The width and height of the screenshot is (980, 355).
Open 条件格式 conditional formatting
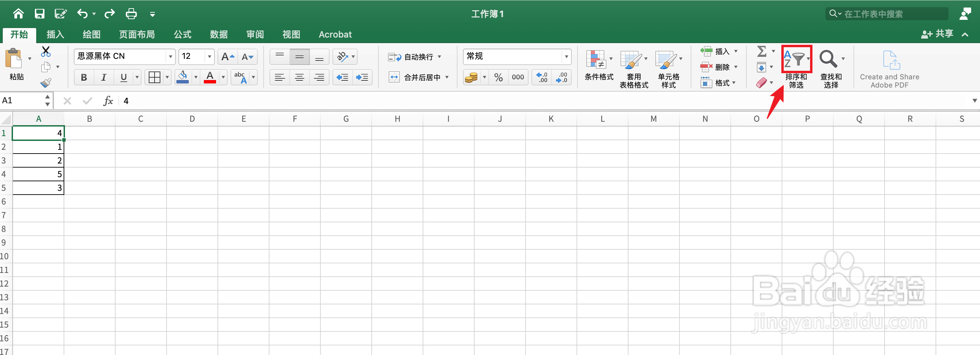point(599,65)
